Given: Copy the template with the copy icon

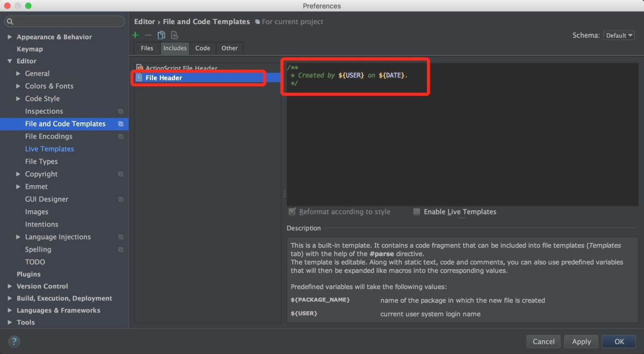Looking at the screenshot, I should [161, 35].
